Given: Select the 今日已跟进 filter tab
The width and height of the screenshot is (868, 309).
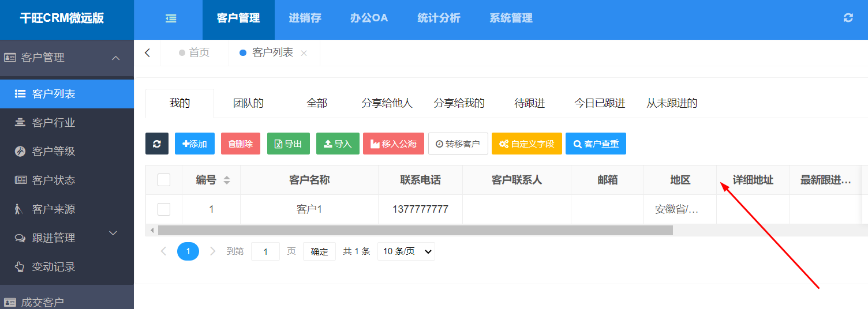Looking at the screenshot, I should [600, 103].
